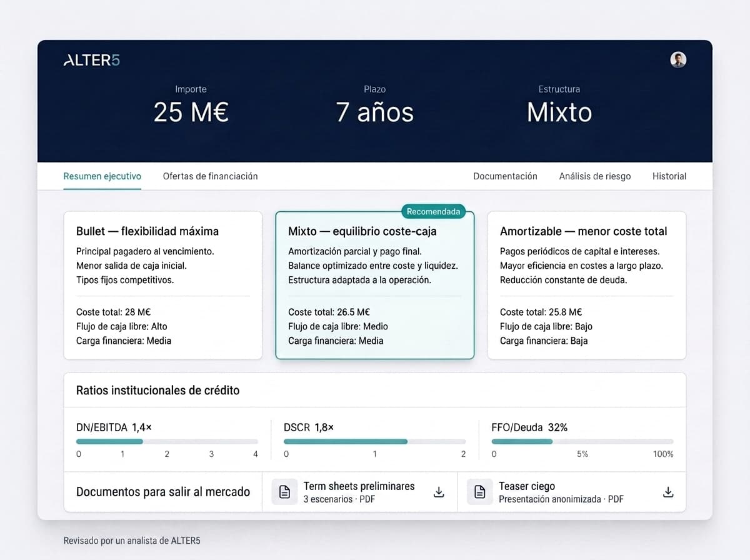Click the DSCR progress bar
Viewport: 750px width, 560px height.
pyautogui.click(x=374, y=441)
